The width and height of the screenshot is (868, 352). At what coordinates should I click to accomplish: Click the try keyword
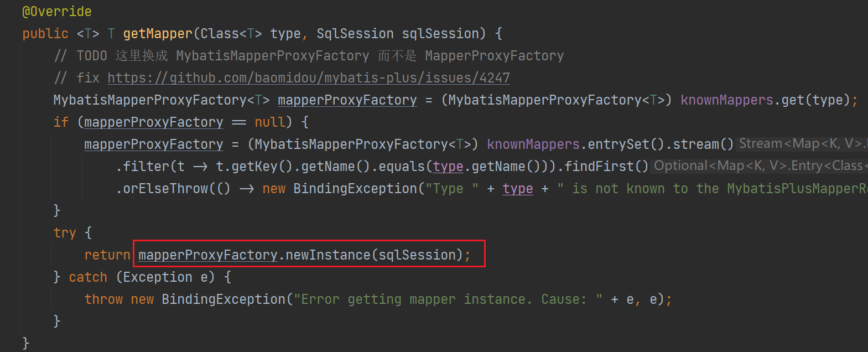click(65, 233)
